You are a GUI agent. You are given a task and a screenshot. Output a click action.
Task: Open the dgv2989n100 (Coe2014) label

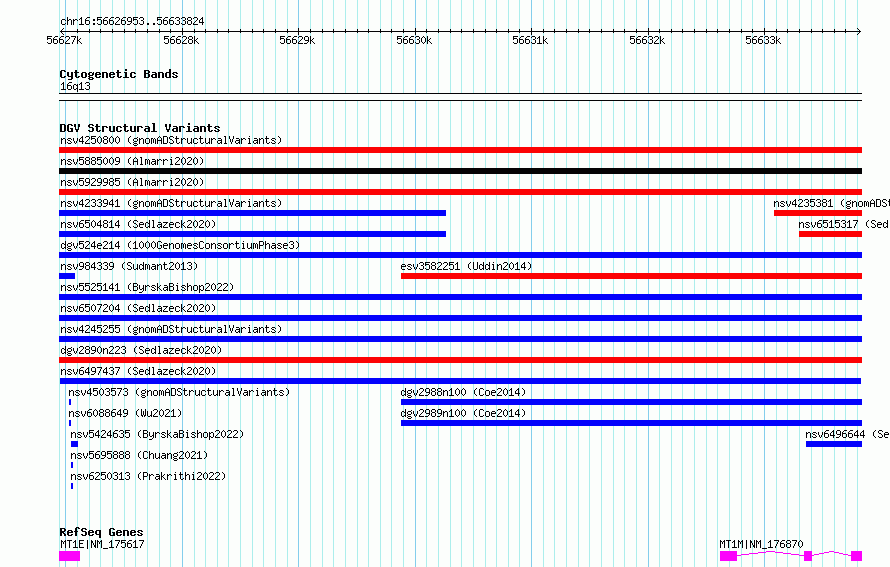tap(463, 413)
